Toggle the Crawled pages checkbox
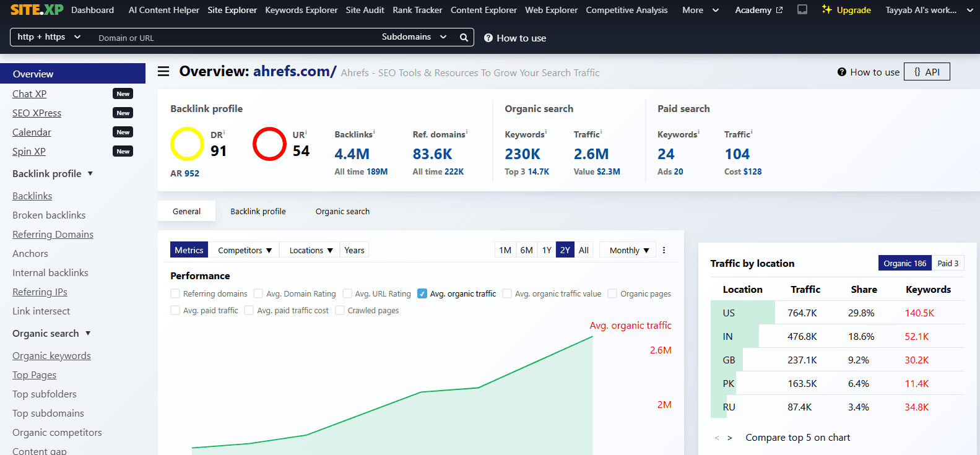 340,310
